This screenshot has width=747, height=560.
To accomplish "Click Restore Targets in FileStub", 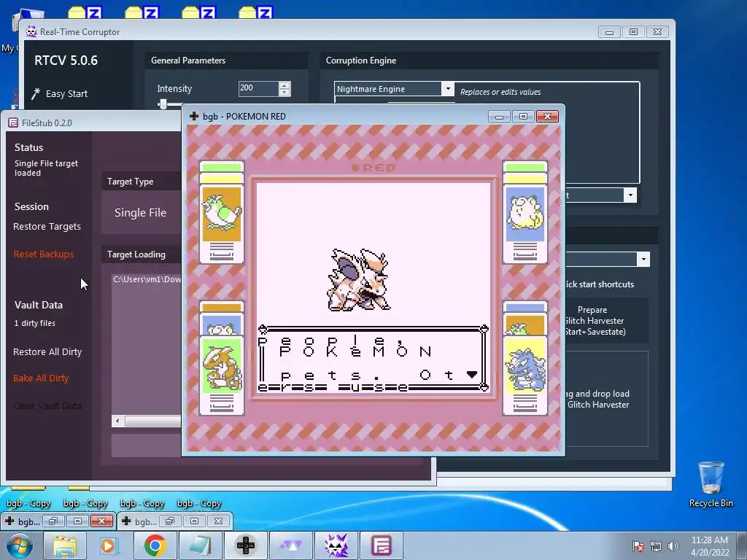I will (47, 227).
